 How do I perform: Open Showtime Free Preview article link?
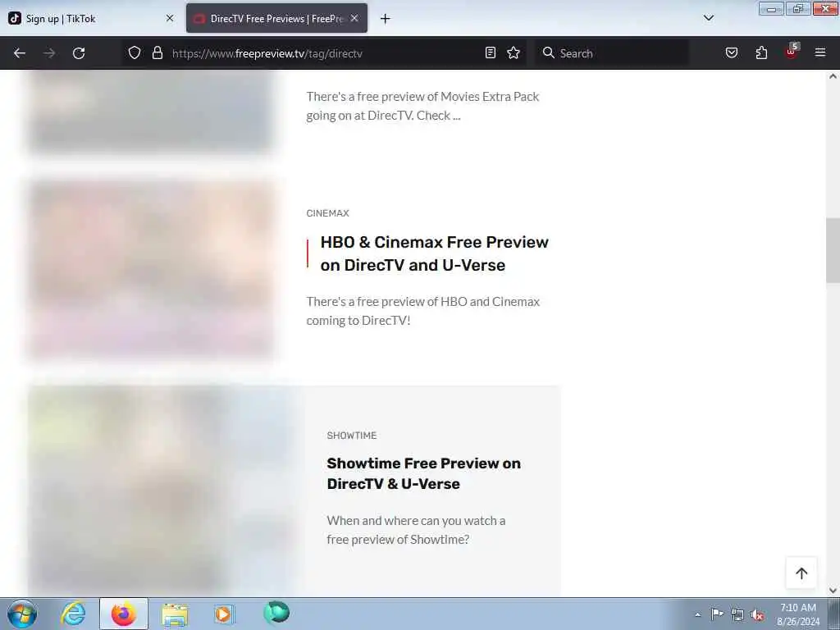[424, 473]
